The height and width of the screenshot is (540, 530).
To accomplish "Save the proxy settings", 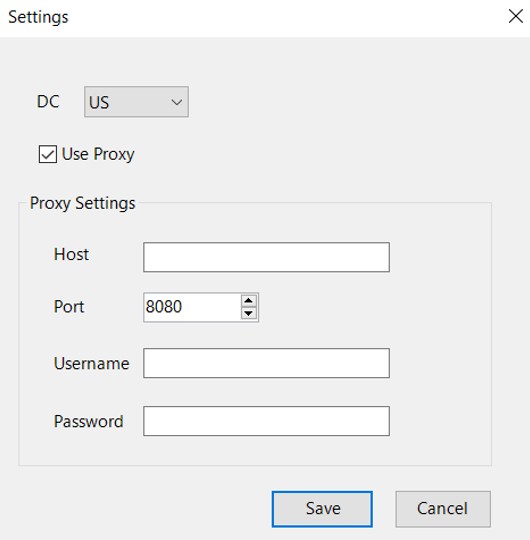I will tap(322, 509).
